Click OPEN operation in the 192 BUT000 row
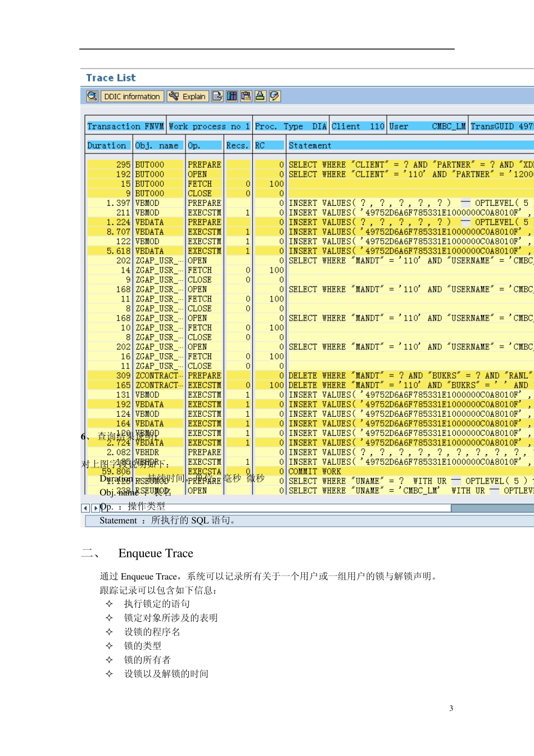This screenshot has width=534, height=756. point(197,174)
